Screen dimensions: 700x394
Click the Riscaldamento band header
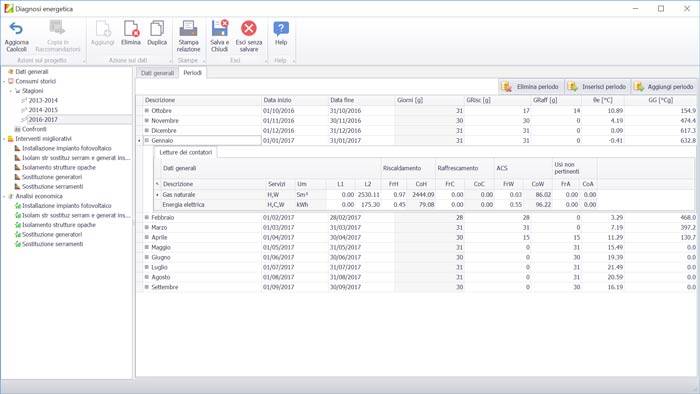point(408,168)
